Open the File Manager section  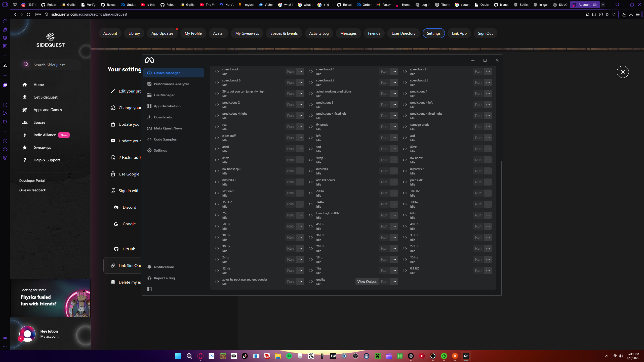[164, 95]
